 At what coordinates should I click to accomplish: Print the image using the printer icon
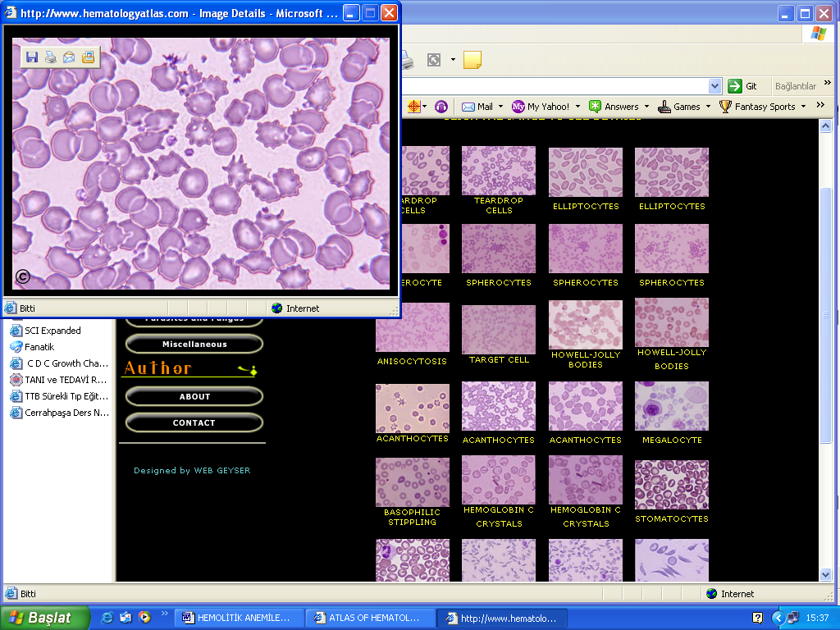click(x=50, y=57)
